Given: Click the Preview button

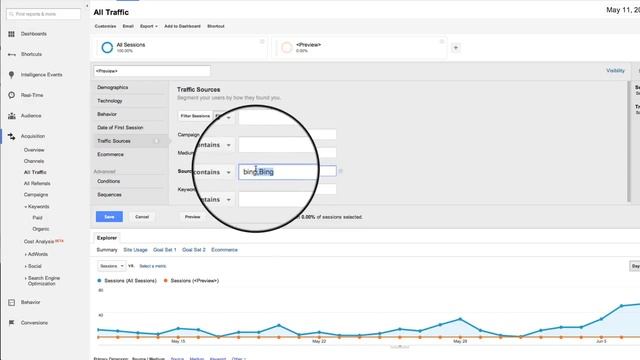Looking at the screenshot, I should [x=193, y=217].
